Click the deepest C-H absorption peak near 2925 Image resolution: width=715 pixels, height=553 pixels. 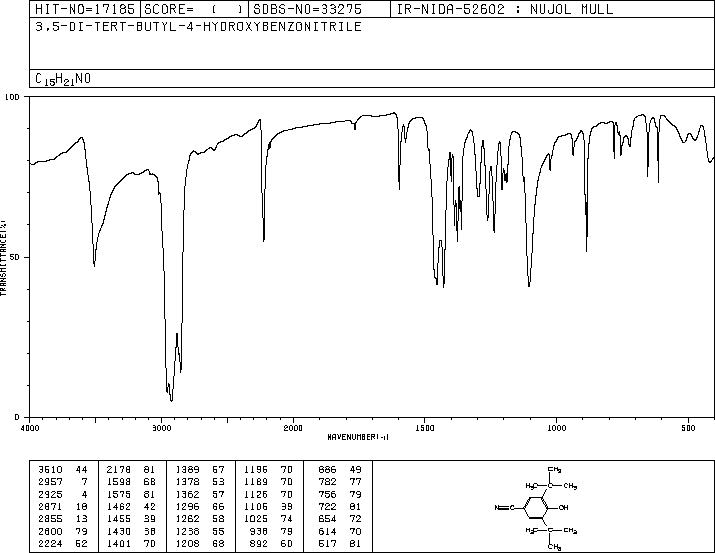click(x=171, y=400)
